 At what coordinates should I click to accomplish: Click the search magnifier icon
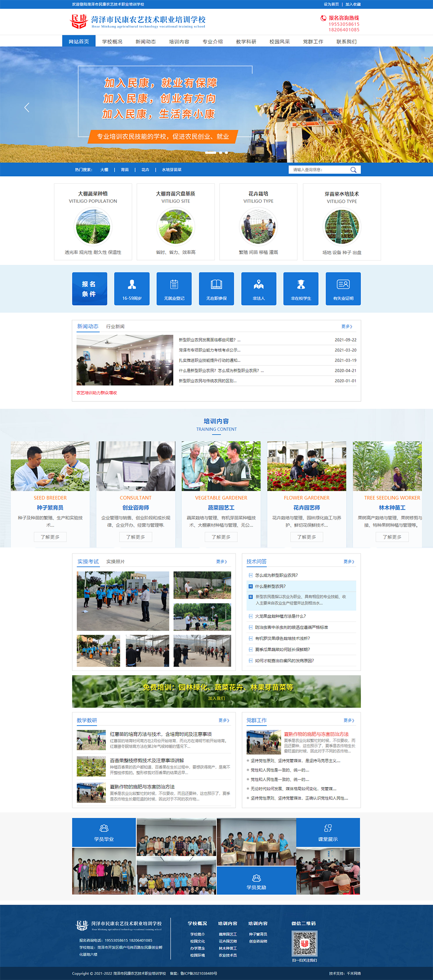click(x=353, y=170)
